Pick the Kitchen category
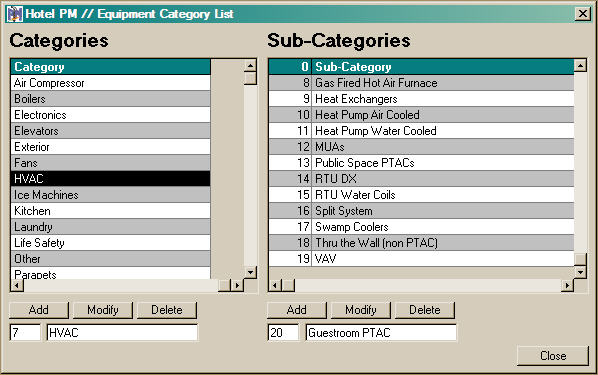This screenshot has width=598, height=375. (111, 211)
